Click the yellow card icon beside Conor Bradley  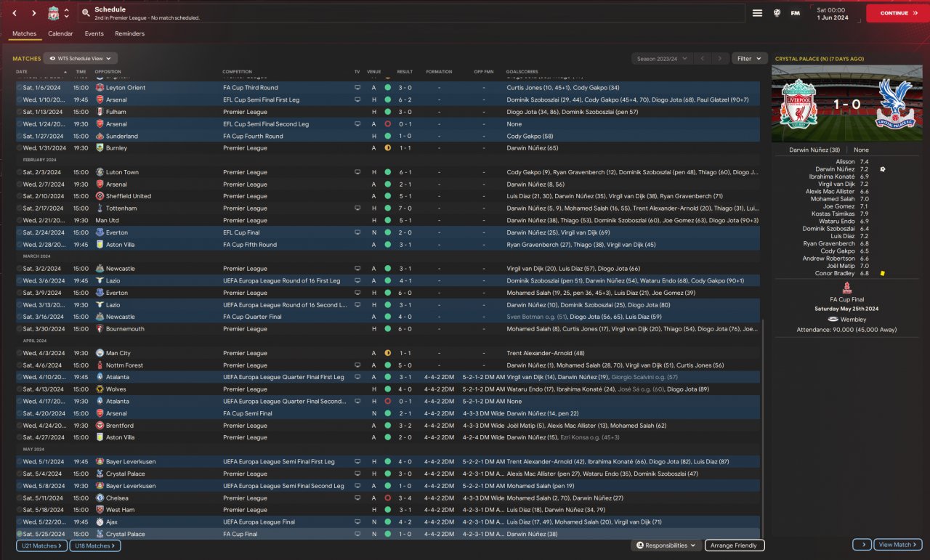point(882,274)
